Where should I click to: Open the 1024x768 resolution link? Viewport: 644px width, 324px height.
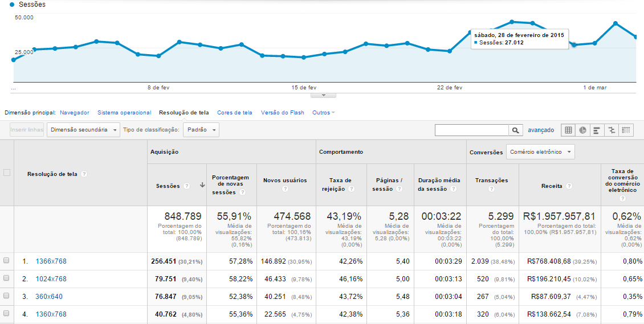(51, 279)
